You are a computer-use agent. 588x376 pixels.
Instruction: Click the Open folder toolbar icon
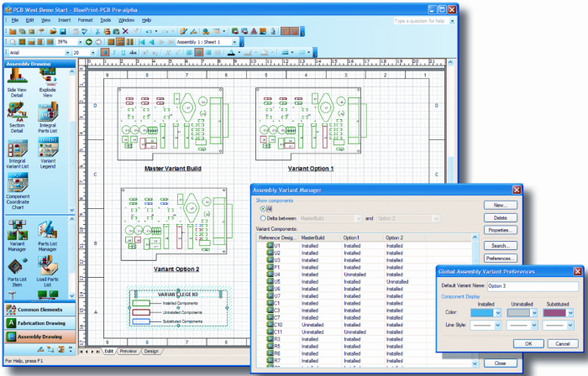click(x=53, y=31)
